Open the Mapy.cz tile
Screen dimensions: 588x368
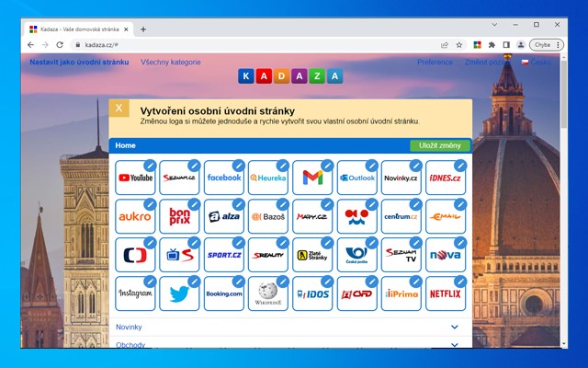[312, 216]
